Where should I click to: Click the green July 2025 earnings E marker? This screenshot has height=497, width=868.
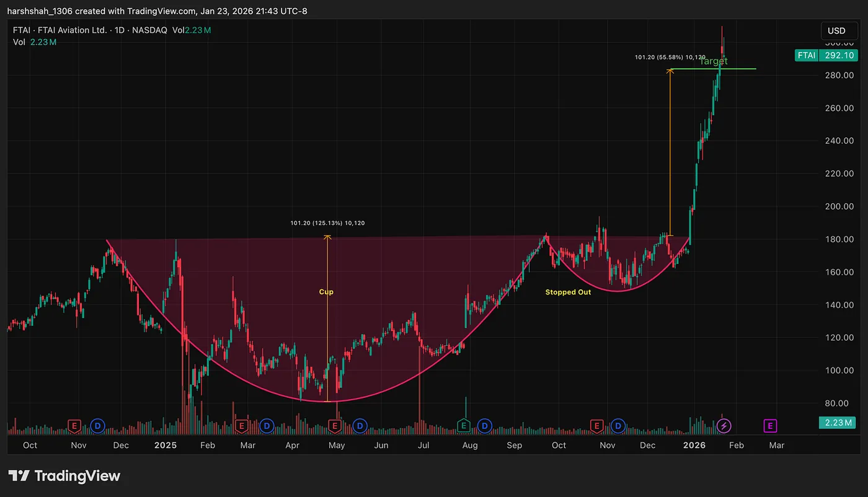(463, 426)
